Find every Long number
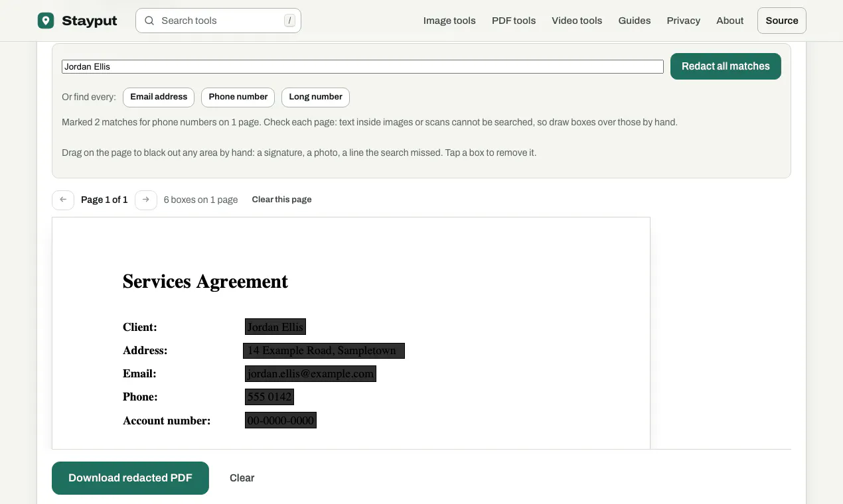Image resolution: width=843 pixels, height=504 pixels. coord(316,97)
